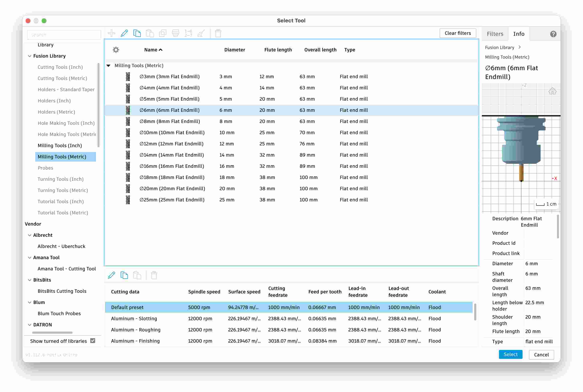This screenshot has width=583, height=392.
Task: Select the ∅14mm (14mm Flat Endmill) row
Action: (291, 155)
